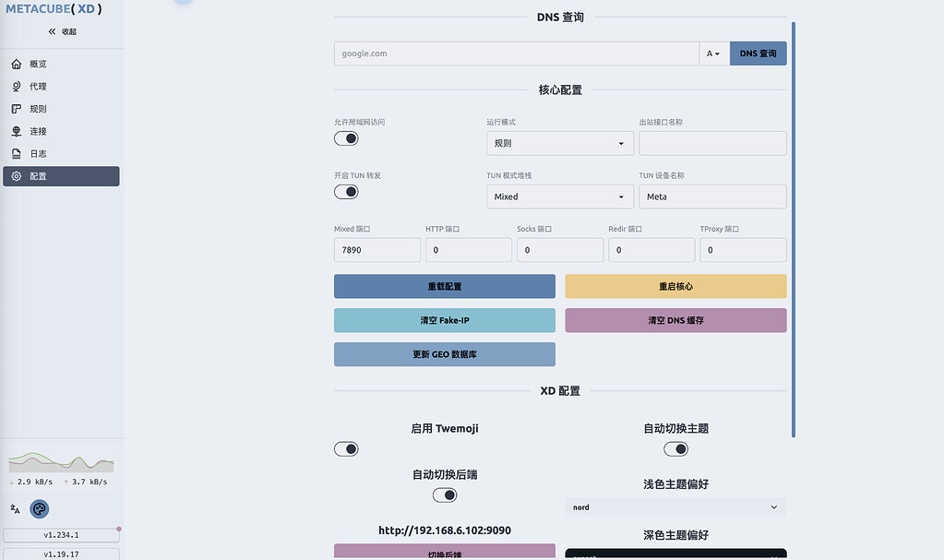Focus Redir 端口 input field
This screenshot has height=560, width=944.
[x=651, y=250]
